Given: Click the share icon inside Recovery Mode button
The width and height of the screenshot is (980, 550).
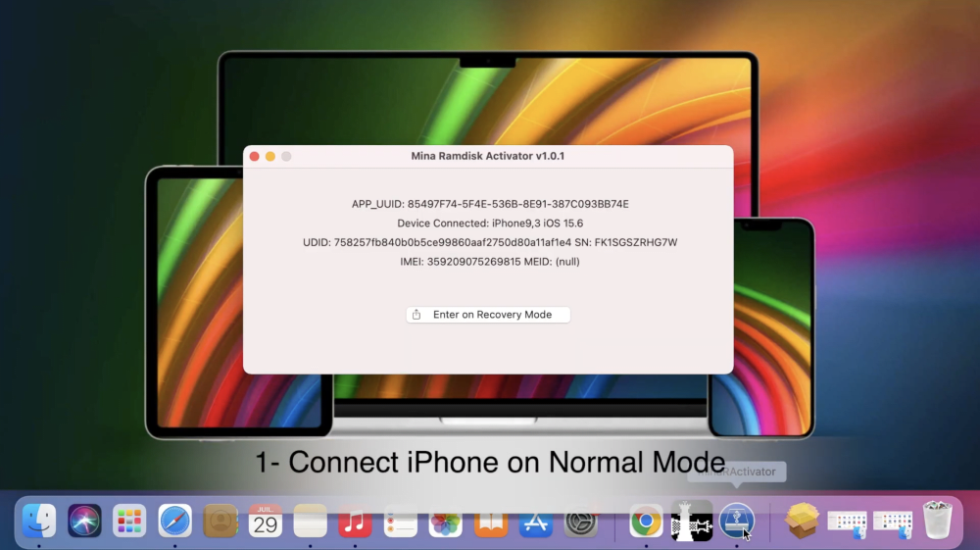Looking at the screenshot, I should [x=416, y=315].
